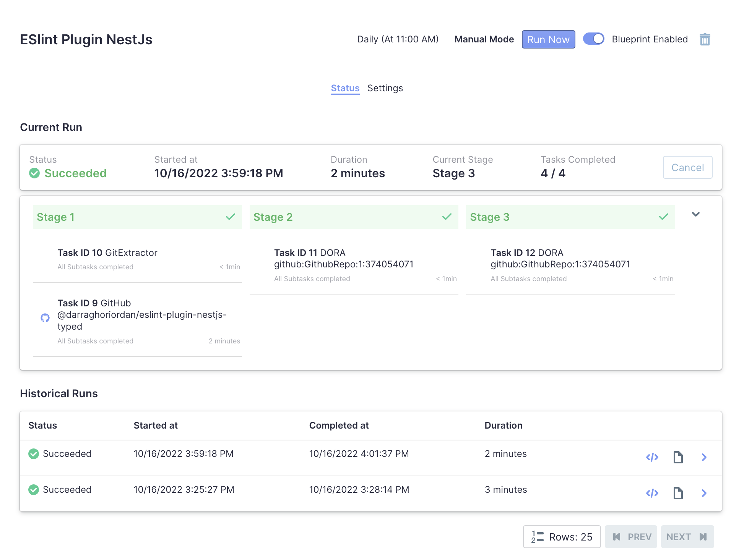Expand details chevron for 3:25:27 PM run
Image resolution: width=744 pixels, height=560 pixels.
click(704, 493)
